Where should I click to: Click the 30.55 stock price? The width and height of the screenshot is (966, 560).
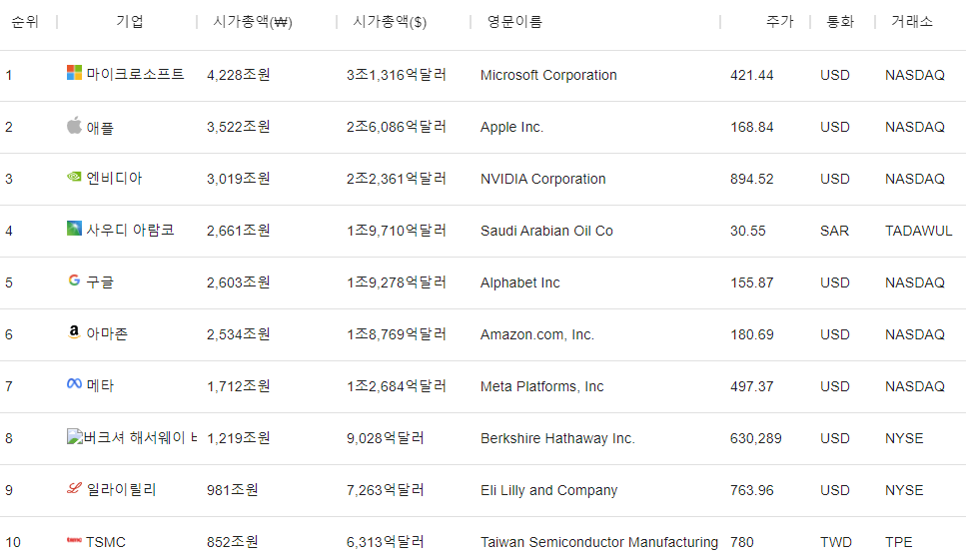coord(748,231)
